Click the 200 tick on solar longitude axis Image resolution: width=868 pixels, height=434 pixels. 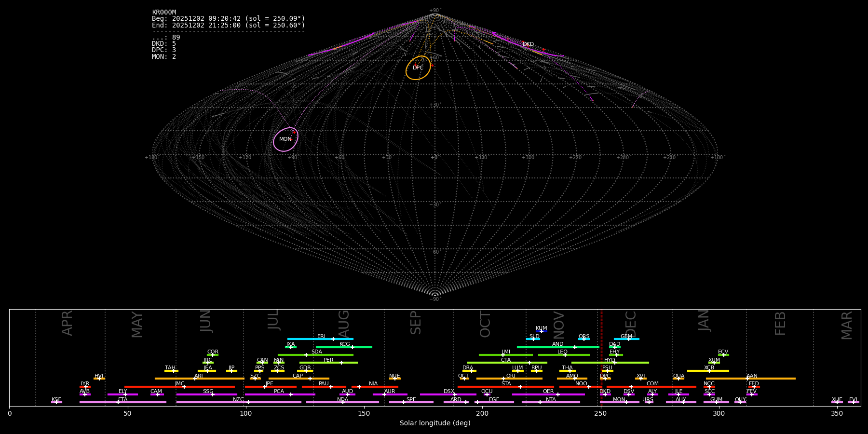(482, 413)
